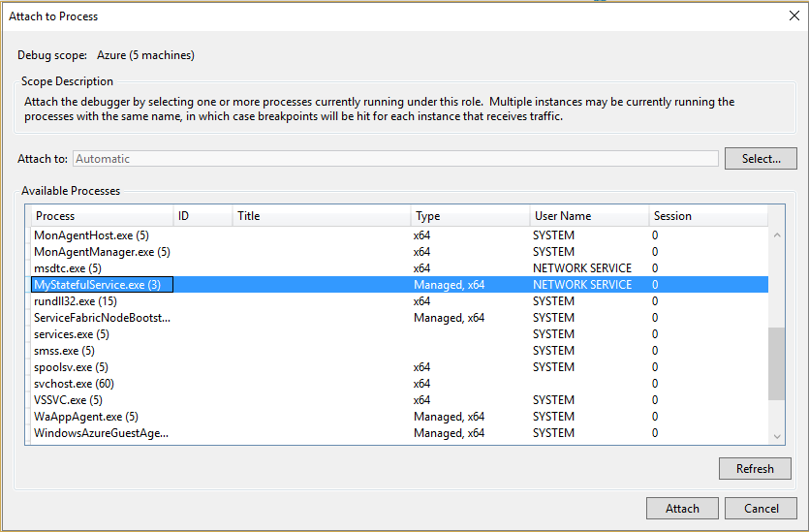Close the Attach to Process dialog
Screen dimensions: 809x532
coord(794,16)
